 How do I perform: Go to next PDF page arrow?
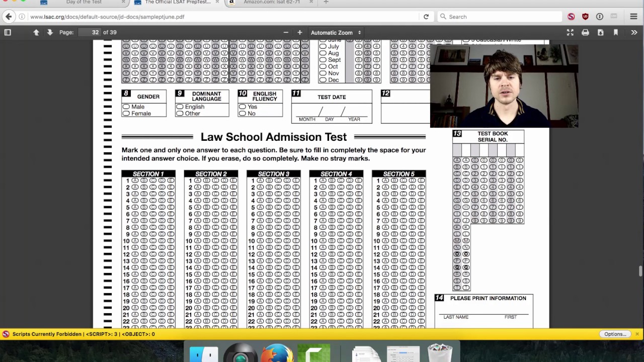pyautogui.click(x=50, y=32)
